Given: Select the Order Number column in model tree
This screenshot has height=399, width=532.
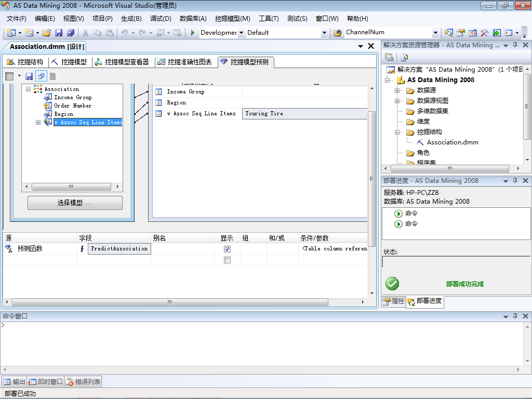Looking at the screenshot, I should [x=73, y=105].
